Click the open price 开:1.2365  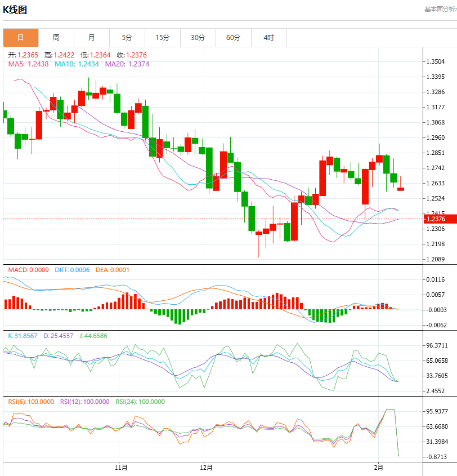click(x=23, y=55)
